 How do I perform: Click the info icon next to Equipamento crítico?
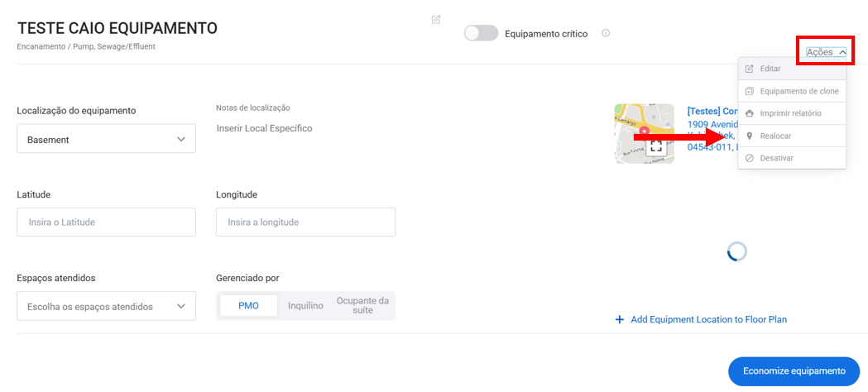coord(606,33)
